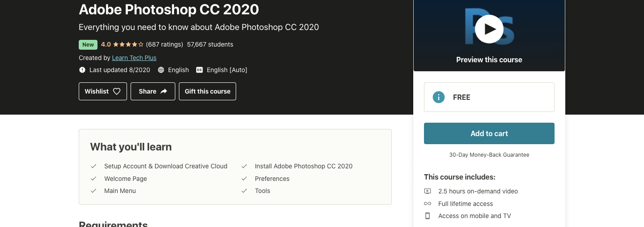Click Gift this course button

coord(208,91)
